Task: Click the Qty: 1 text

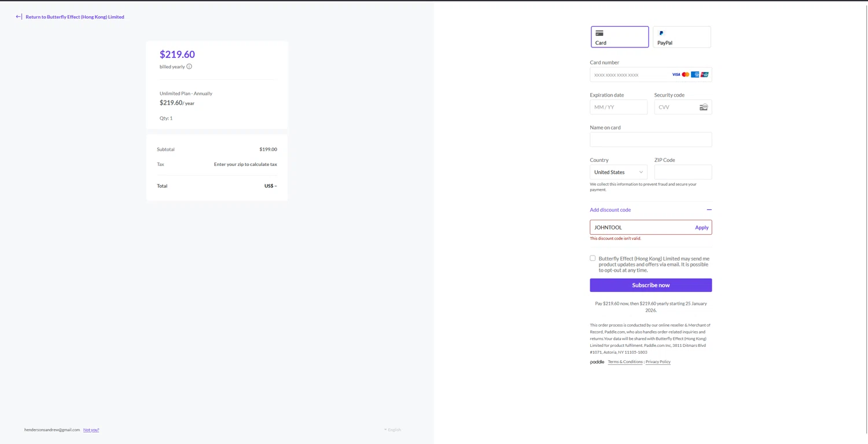Action: 166,118
